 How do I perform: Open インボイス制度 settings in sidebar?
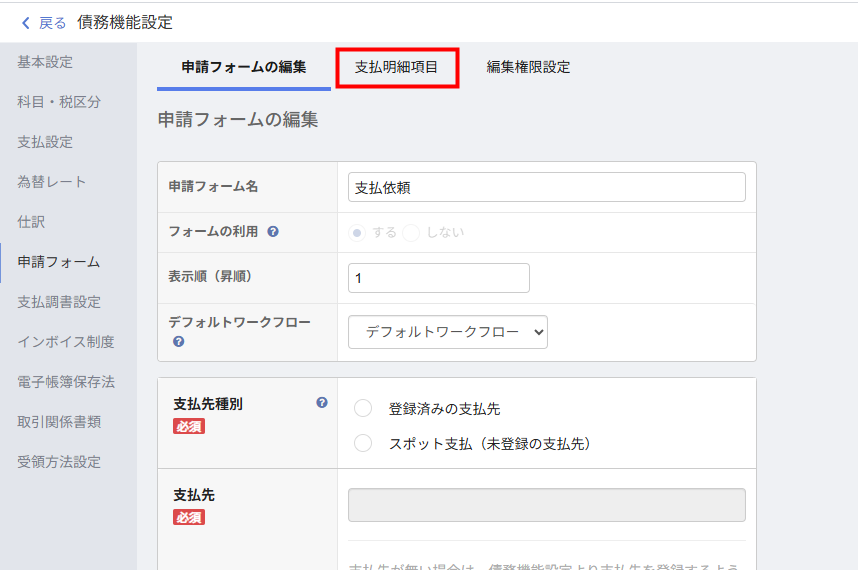coord(66,342)
